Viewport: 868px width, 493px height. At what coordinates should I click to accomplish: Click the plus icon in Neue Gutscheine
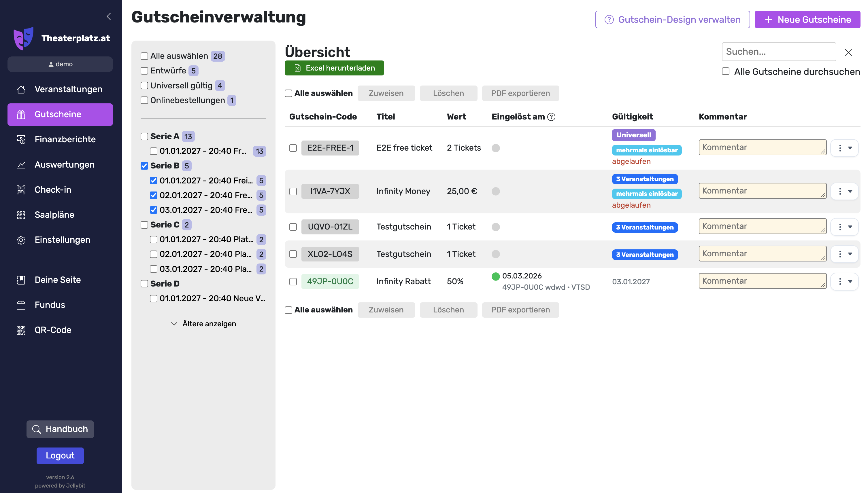(768, 20)
